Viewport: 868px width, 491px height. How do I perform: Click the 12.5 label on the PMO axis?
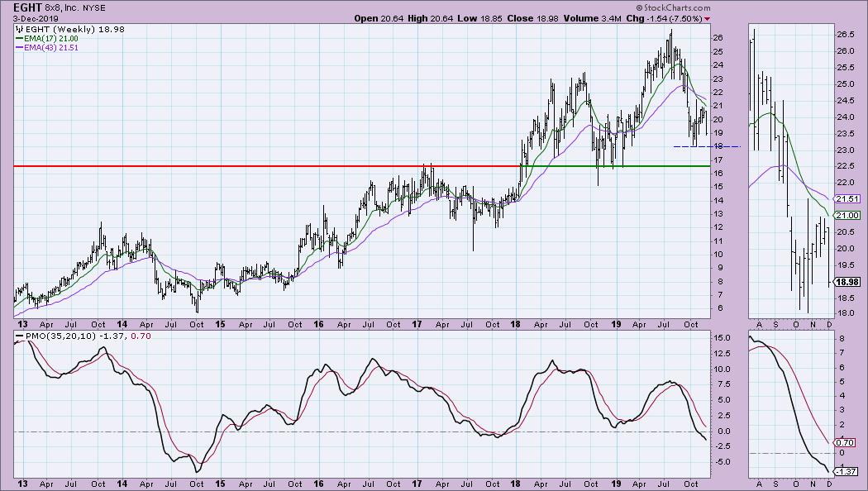pos(723,353)
